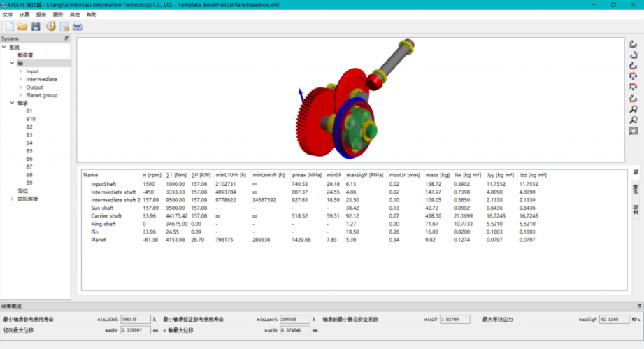Run calculation with lightning bolt icon
The width and height of the screenshot is (644, 349).
(51, 27)
